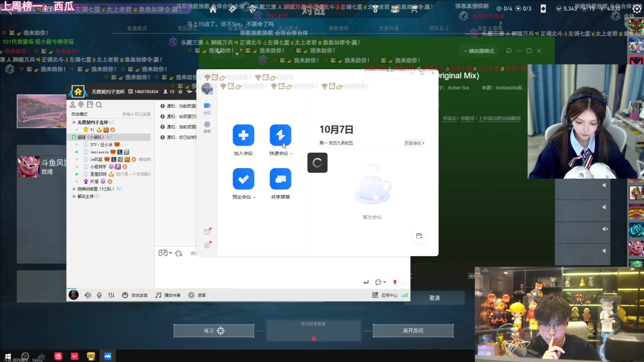This screenshot has height=362, width=644.
Task: Click the YY user avatar at bottom left
Action: pyautogui.click(x=73, y=295)
